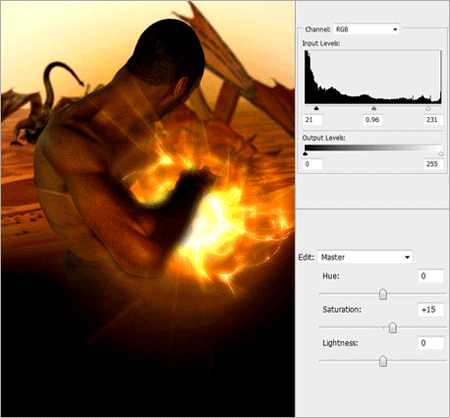Open the Channel RGB dropdown
This screenshot has height=418, width=450.
point(366,29)
